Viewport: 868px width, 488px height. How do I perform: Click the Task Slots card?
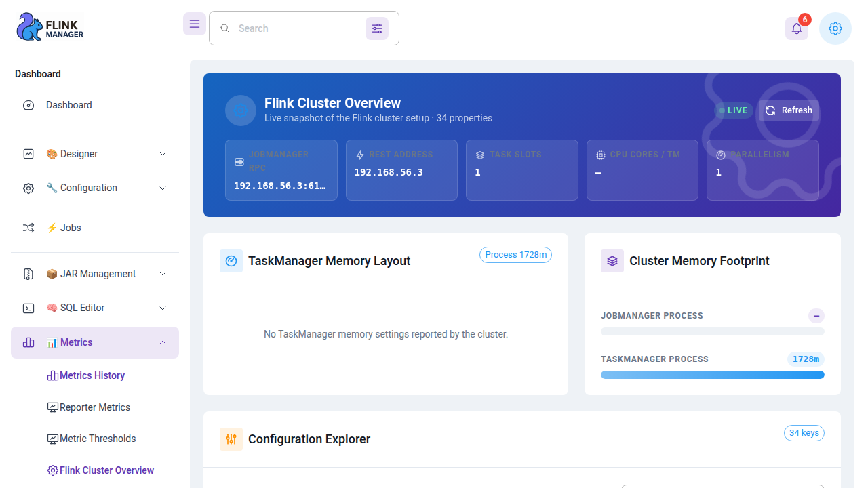pos(522,170)
